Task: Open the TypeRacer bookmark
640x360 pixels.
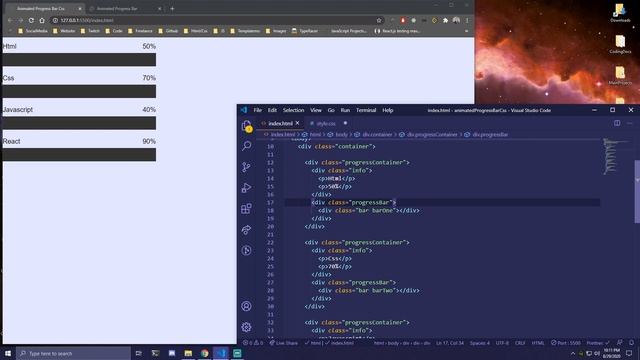Action: (304, 31)
